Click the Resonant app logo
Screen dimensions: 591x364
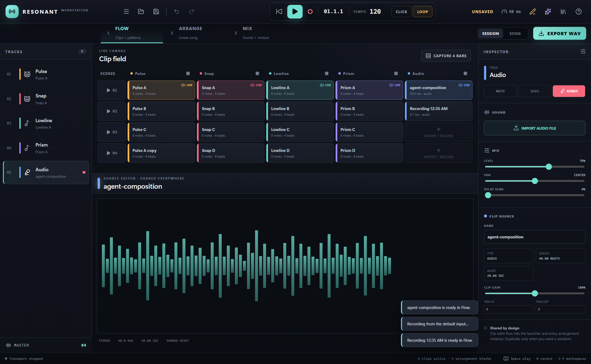(x=12, y=12)
